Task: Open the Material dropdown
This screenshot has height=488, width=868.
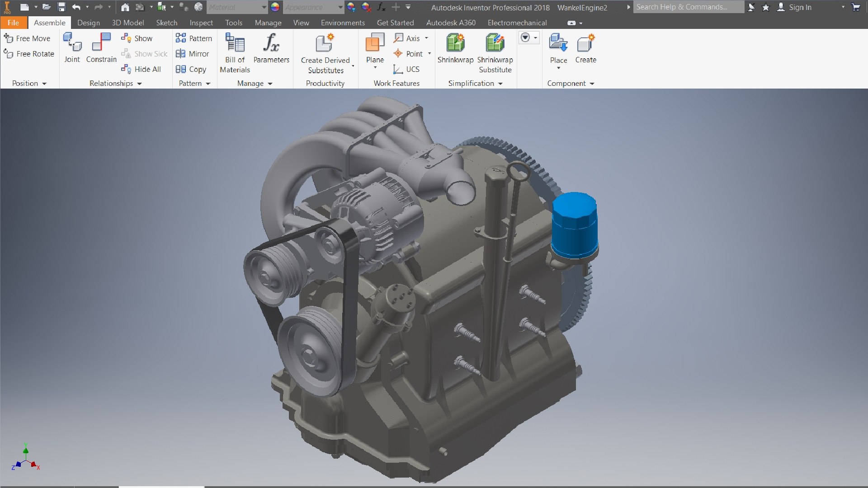Action: coord(237,7)
